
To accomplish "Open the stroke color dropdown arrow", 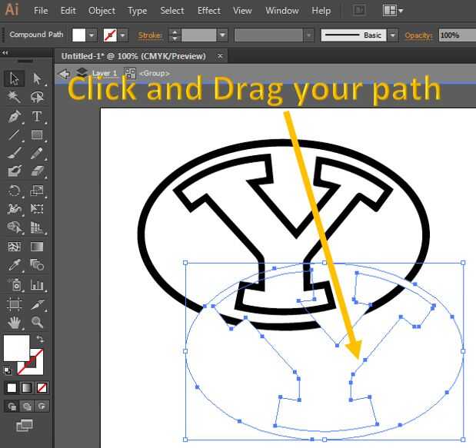I will tap(122, 35).
